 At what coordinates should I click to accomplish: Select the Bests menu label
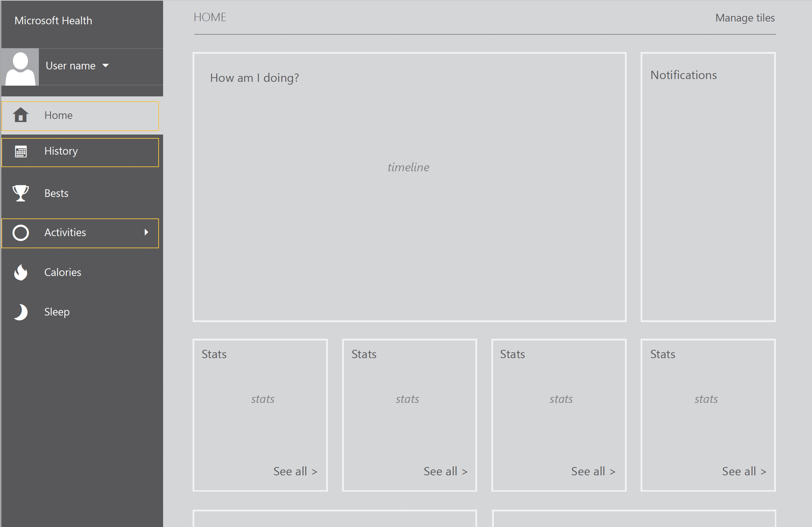[56, 193]
